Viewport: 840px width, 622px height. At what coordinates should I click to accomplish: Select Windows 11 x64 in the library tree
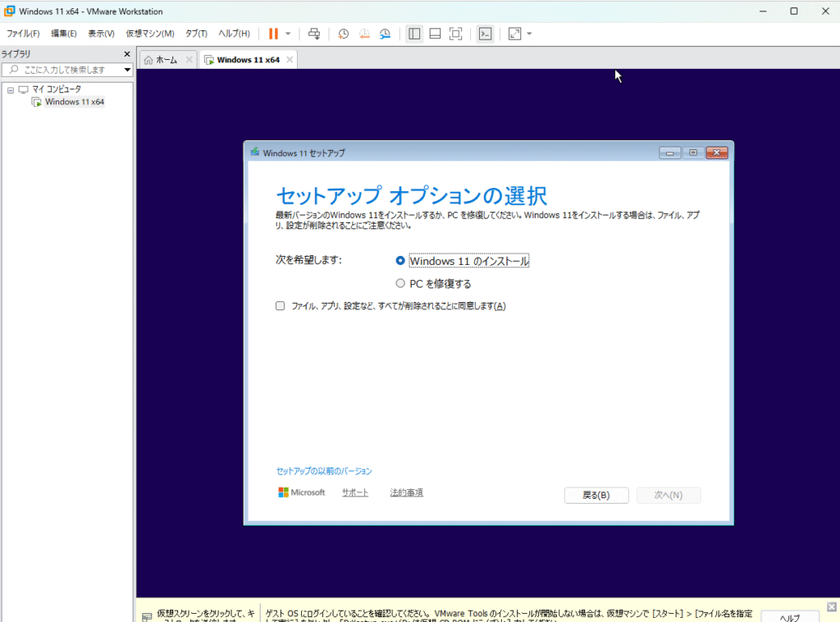[x=74, y=102]
